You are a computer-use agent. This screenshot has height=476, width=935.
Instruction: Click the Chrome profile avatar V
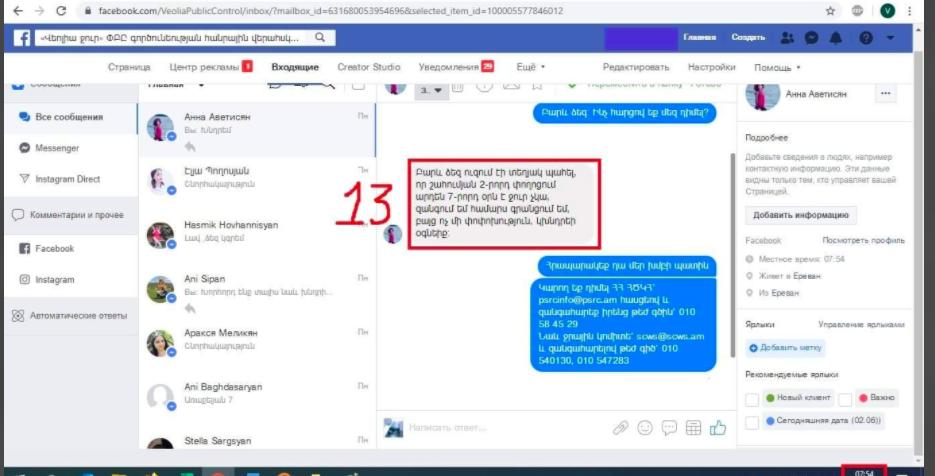point(887,11)
